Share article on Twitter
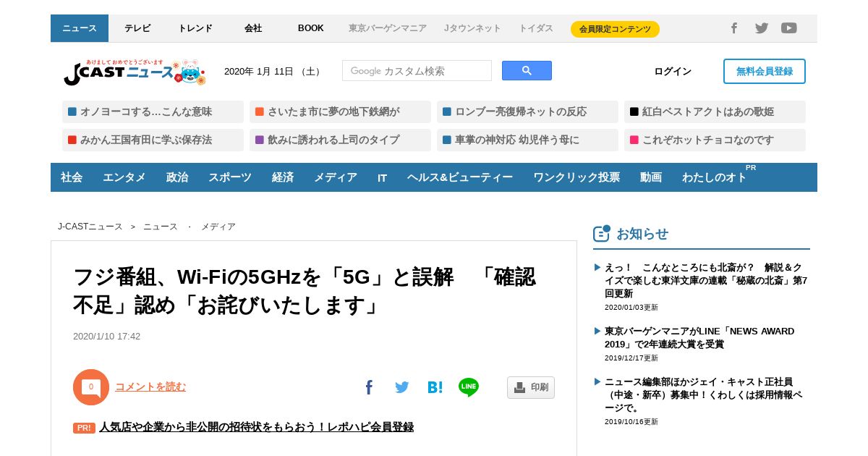This screenshot has width=868, height=456. pyautogui.click(x=402, y=387)
